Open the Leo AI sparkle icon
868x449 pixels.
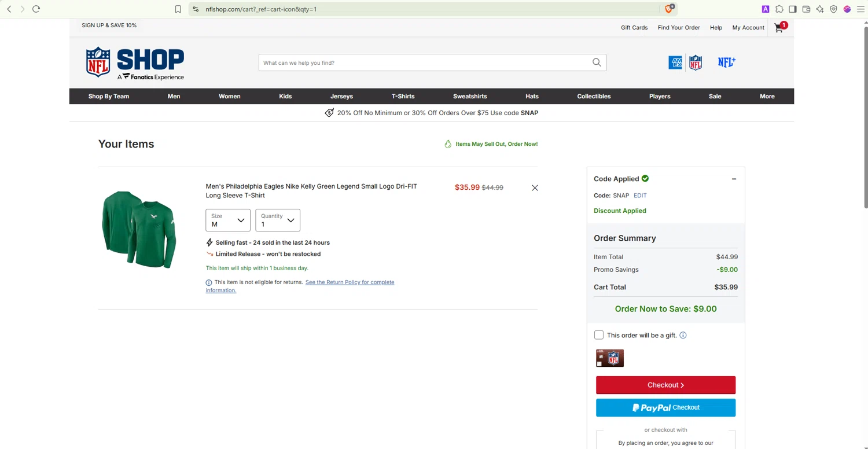[820, 9]
